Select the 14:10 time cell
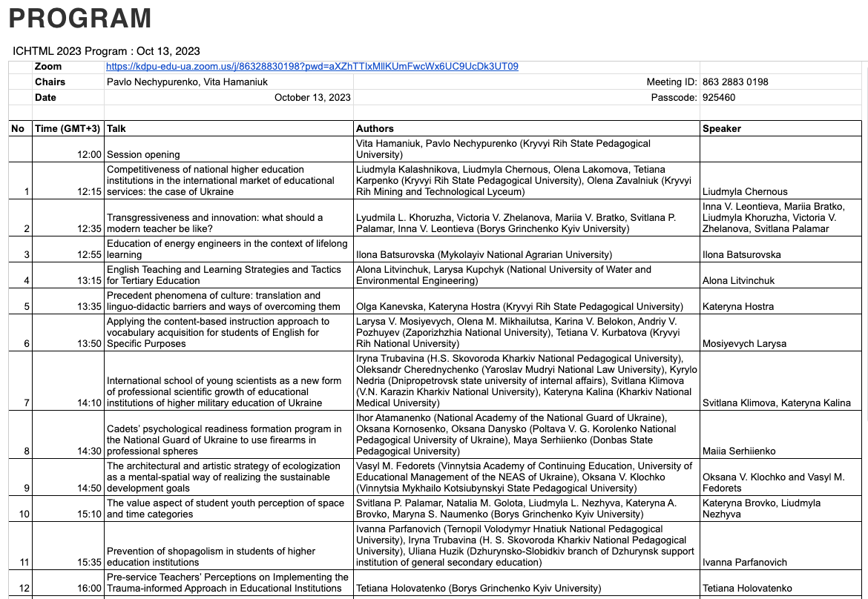Image resolution: width=868 pixels, height=599 pixels. (x=88, y=403)
